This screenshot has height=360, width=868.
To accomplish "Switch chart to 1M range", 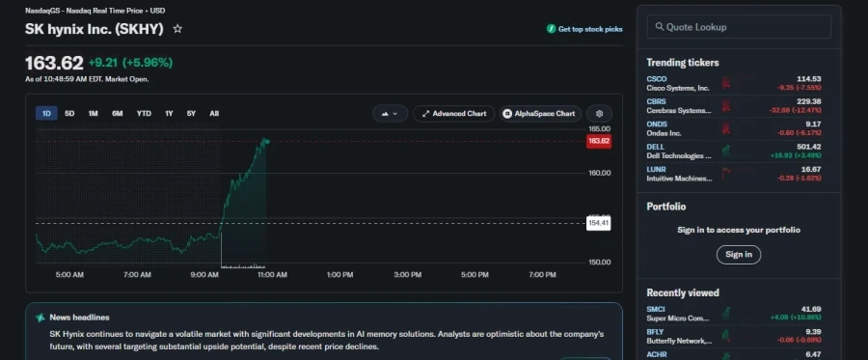I will pos(93,114).
